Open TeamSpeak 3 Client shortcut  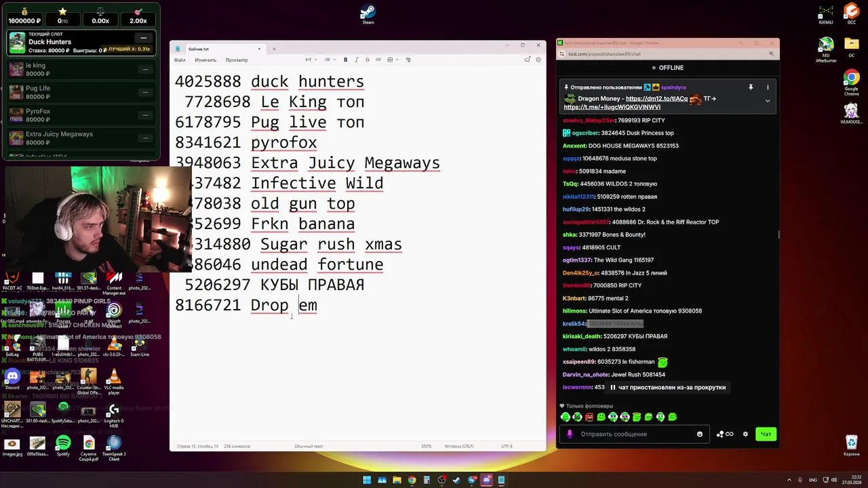click(114, 448)
